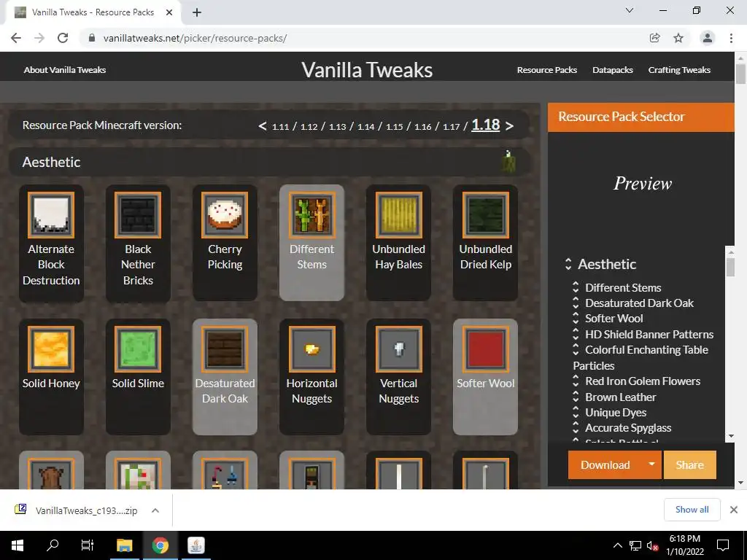
Task: Open the Resource Packs nav item
Action: click(x=547, y=70)
